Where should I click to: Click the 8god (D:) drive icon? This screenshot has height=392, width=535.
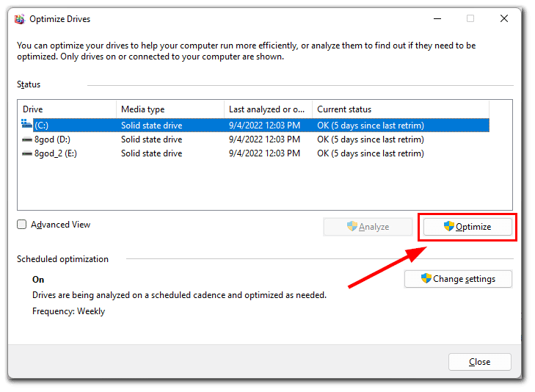coord(27,139)
